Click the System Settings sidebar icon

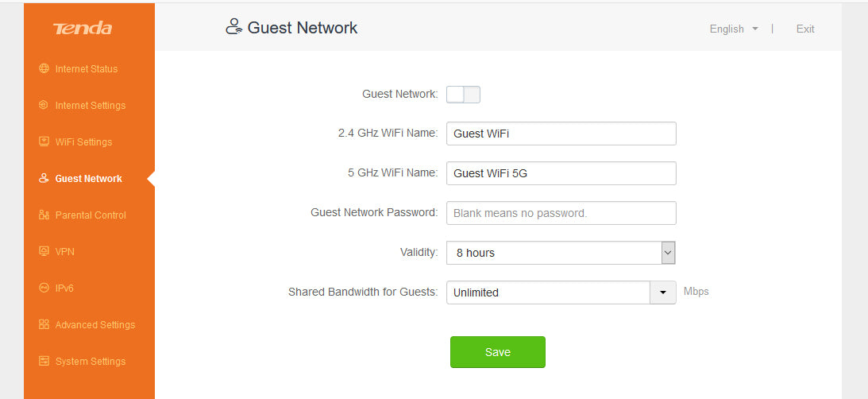coord(44,362)
